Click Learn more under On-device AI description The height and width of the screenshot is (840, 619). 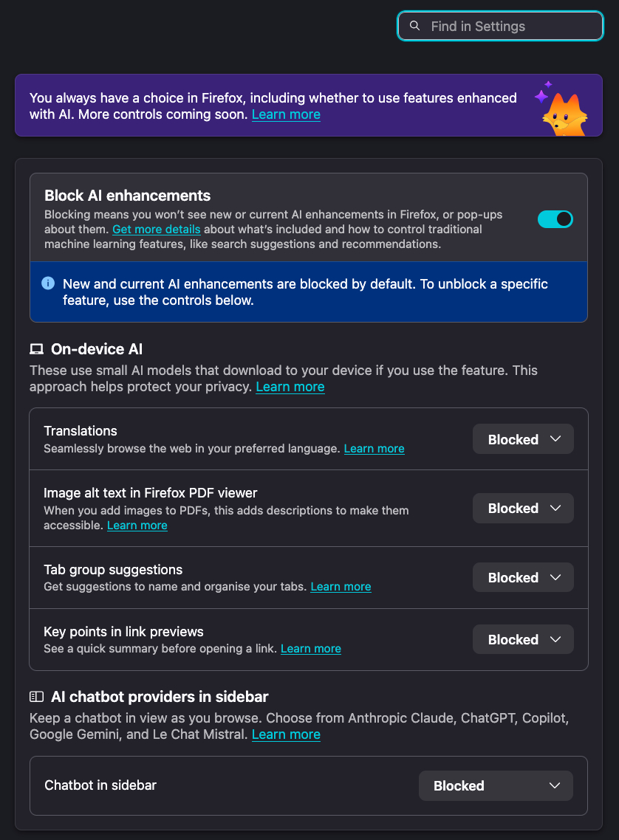coord(290,387)
